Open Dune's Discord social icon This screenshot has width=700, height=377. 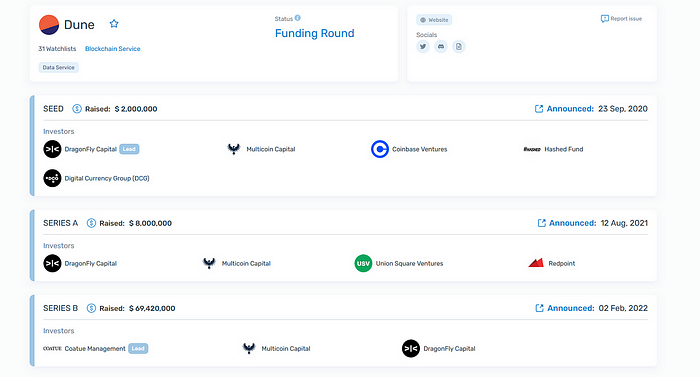click(441, 46)
